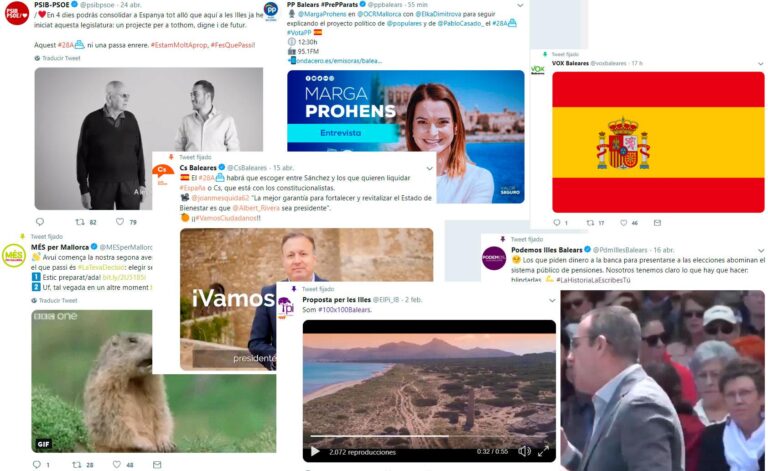The height and width of the screenshot is (471, 768).
Task: Retweet the VOX Baleares flag tweet
Action: (x=590, y=223)
